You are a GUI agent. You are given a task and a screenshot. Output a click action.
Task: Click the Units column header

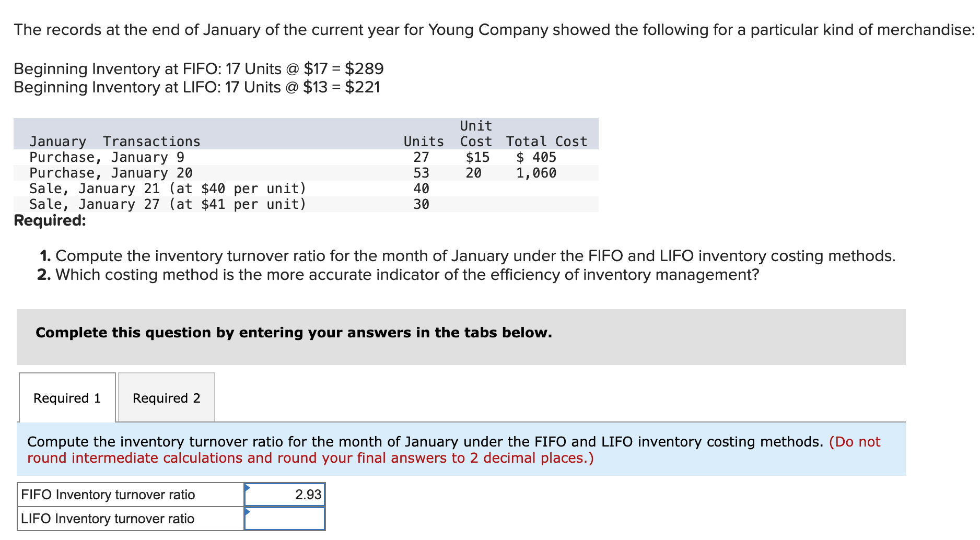click(x=423, y=141)
